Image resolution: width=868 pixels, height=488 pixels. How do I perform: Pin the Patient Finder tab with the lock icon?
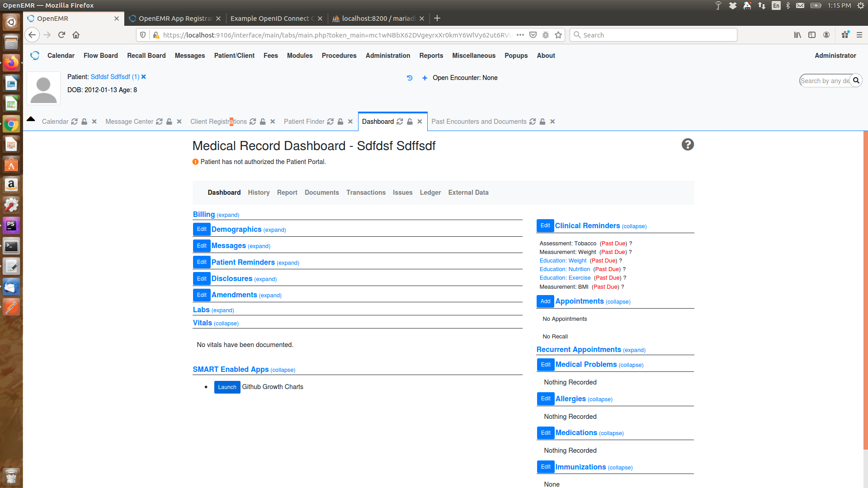click(340, 122)
